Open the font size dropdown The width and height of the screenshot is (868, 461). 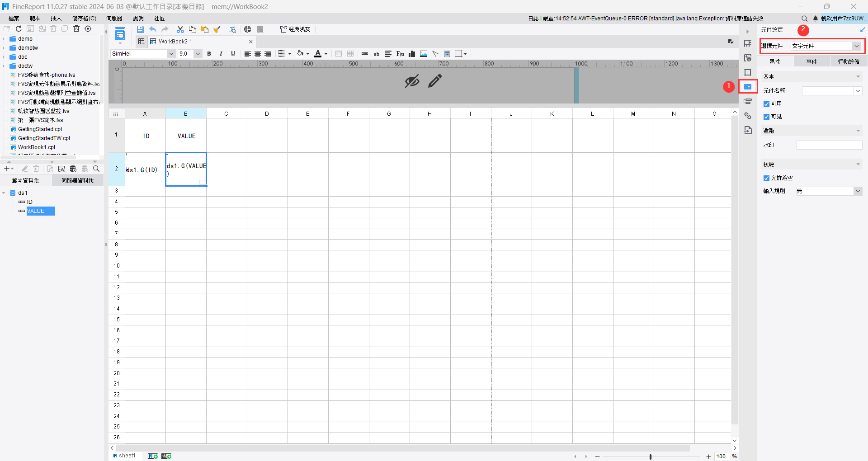pyautogui.click(x=198, y=54)
